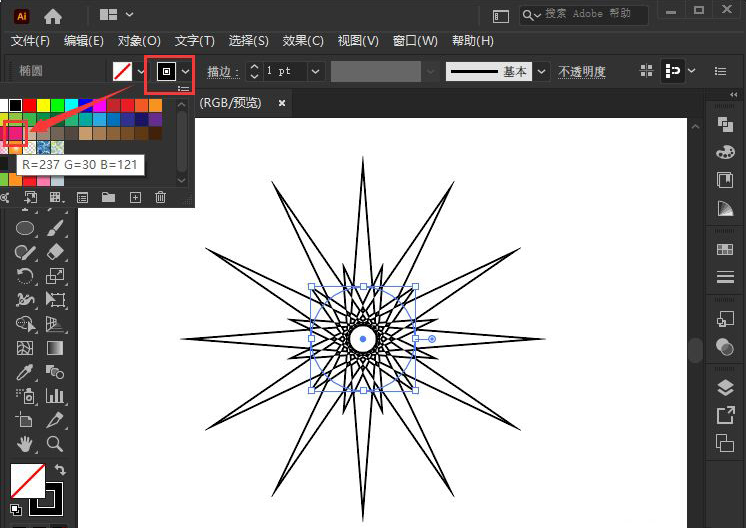This screenshot has width=746, height=528.
Task: Select the Gradient tool
Action: point(56,348)
